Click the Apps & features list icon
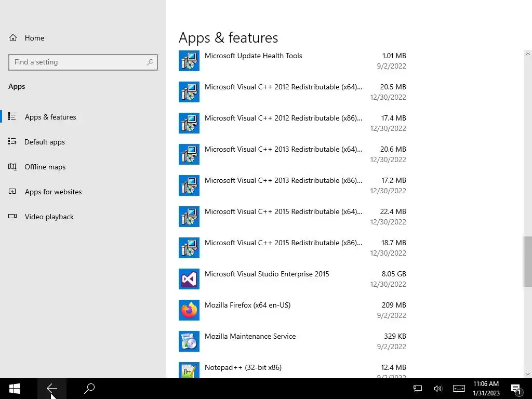 12,116
